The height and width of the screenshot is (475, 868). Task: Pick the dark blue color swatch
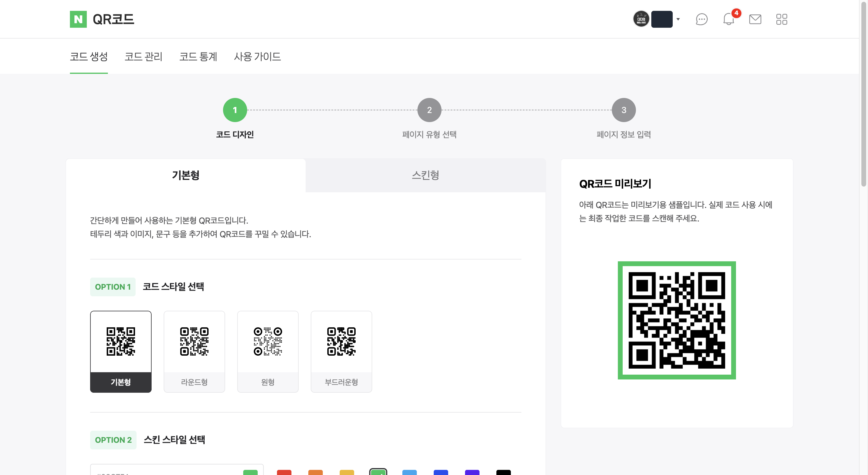point(441,472)
